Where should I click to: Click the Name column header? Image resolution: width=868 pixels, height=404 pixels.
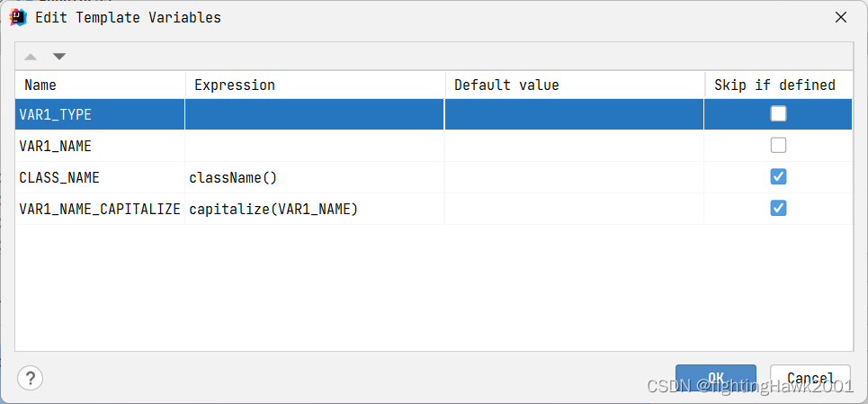101,85
